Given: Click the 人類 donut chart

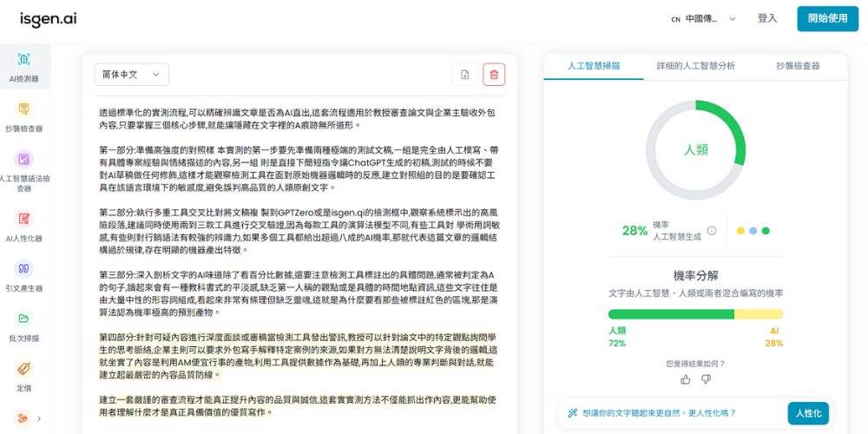Looking at the screenshot, I should 695,149.
